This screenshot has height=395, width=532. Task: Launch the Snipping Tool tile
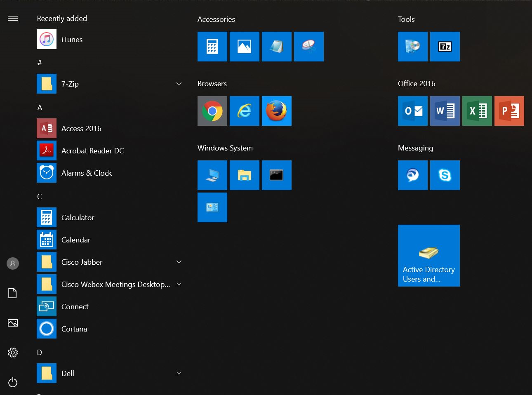pyautogui.click(x=309, y=47)
